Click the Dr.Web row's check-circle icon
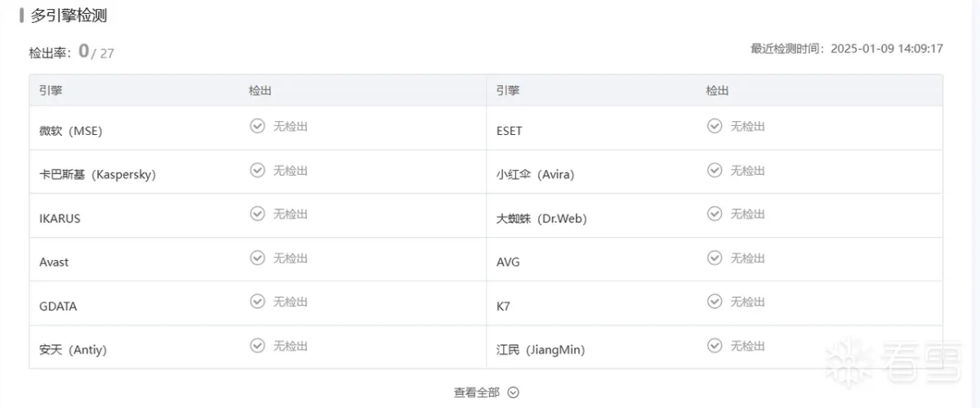 click(x=715, y=213)
